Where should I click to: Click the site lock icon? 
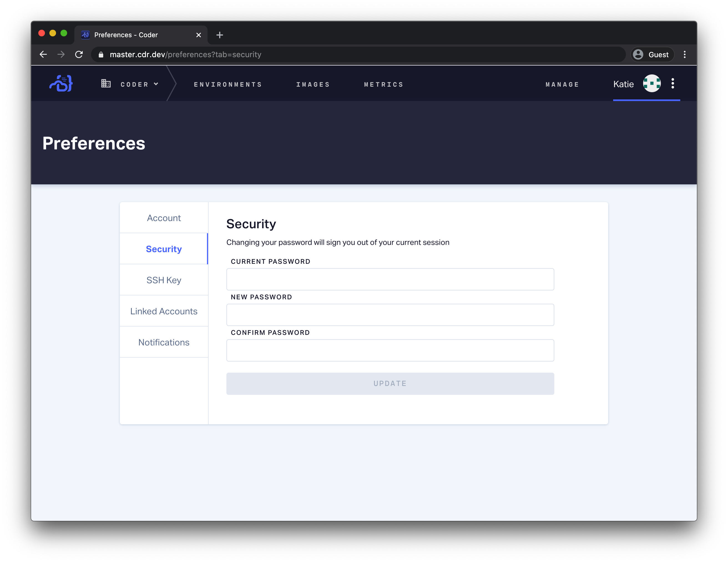101,54
